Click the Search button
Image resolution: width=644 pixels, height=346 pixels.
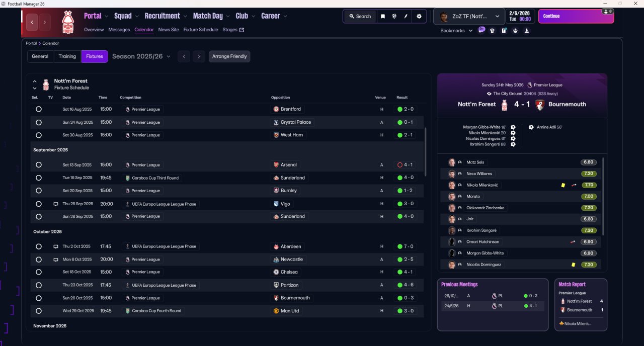(x=360, y=16)
